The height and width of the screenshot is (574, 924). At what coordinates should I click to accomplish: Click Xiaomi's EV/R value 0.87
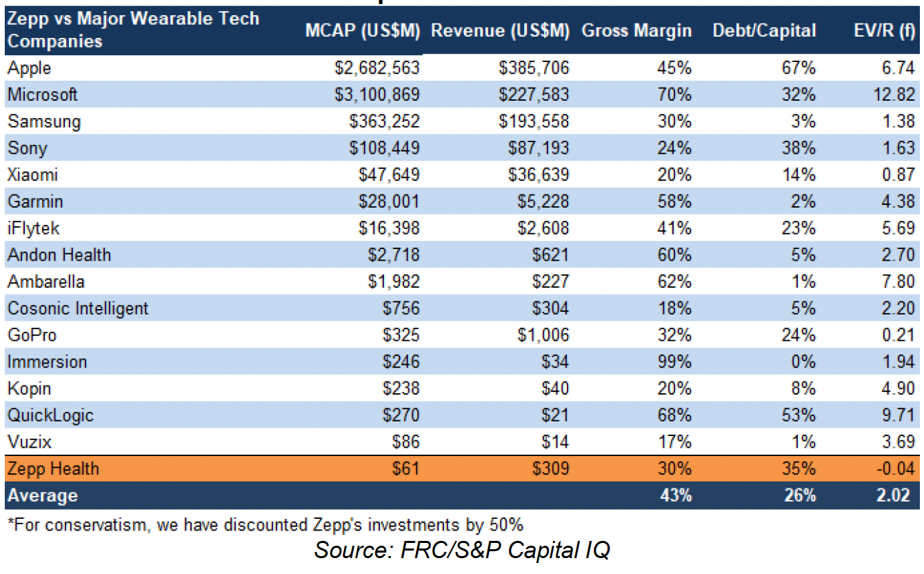pos(899,175)
